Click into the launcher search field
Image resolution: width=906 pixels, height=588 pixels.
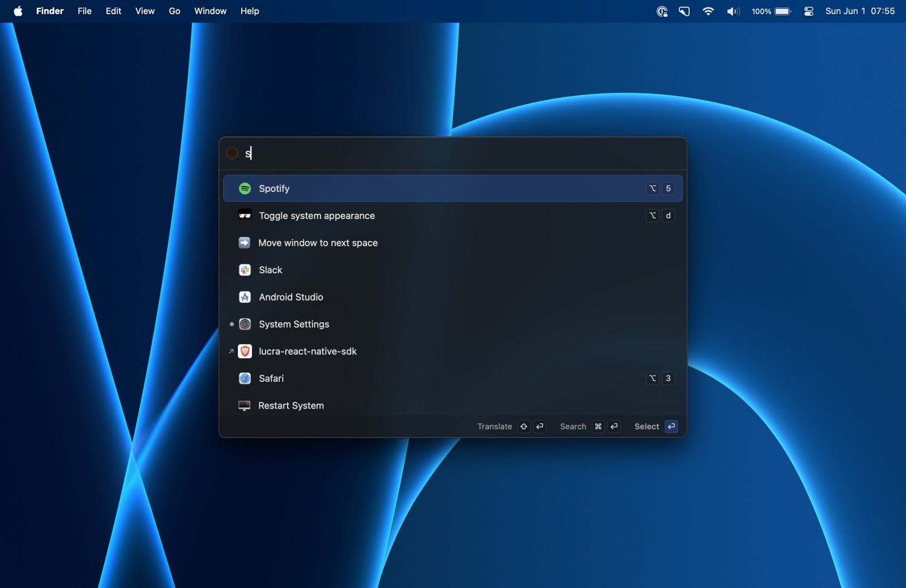453,153
